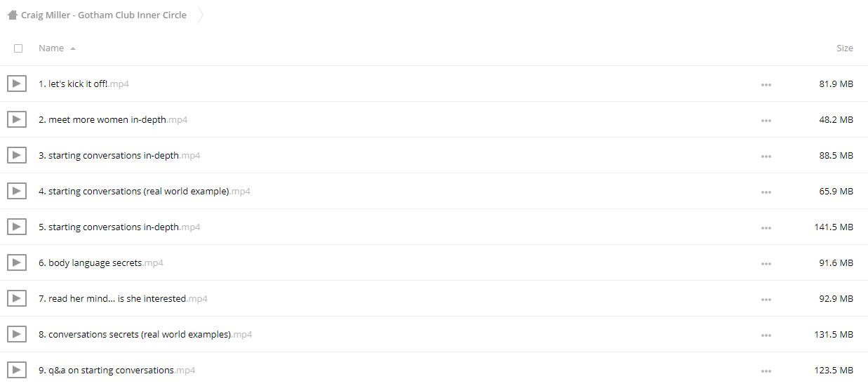Click video icon for '8. conversations secrets'

pyautogui.click(x=17, y=334)
